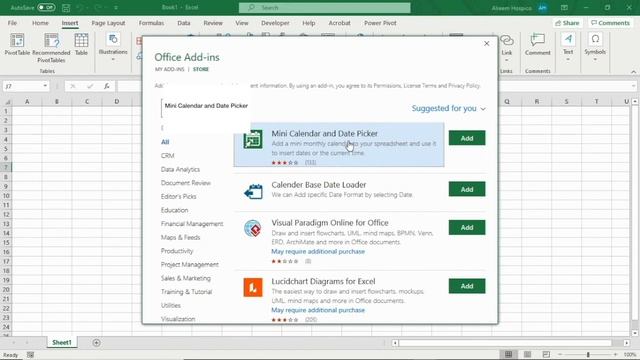Adjust the zoom slider

tap(588, 355)
